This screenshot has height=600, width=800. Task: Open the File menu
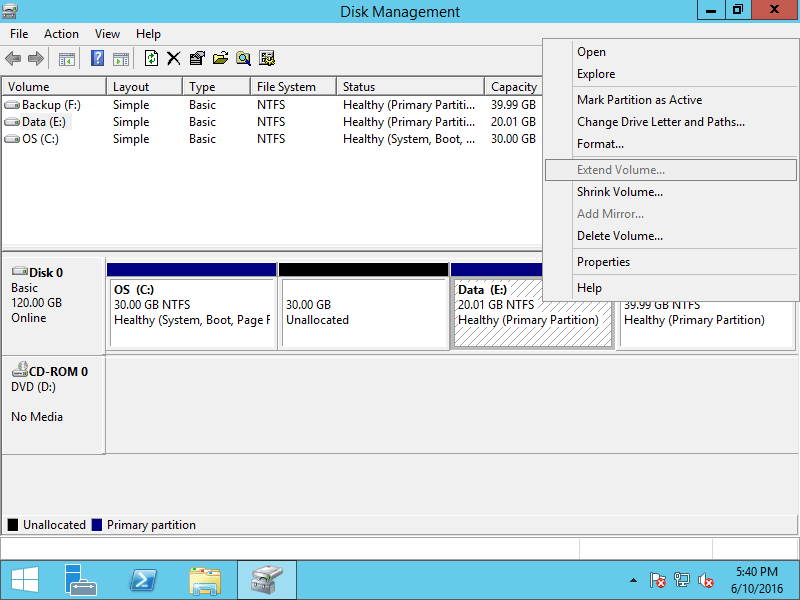[x=19, y=34]
